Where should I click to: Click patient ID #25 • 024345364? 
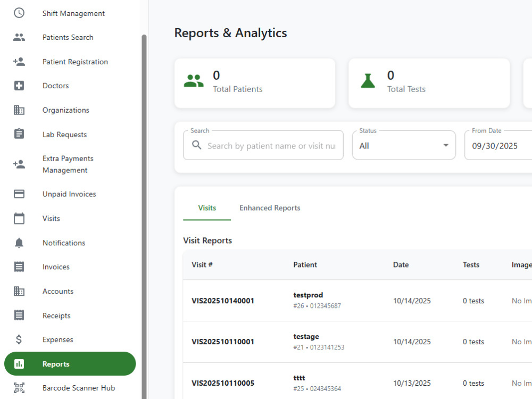click(317, 388)
